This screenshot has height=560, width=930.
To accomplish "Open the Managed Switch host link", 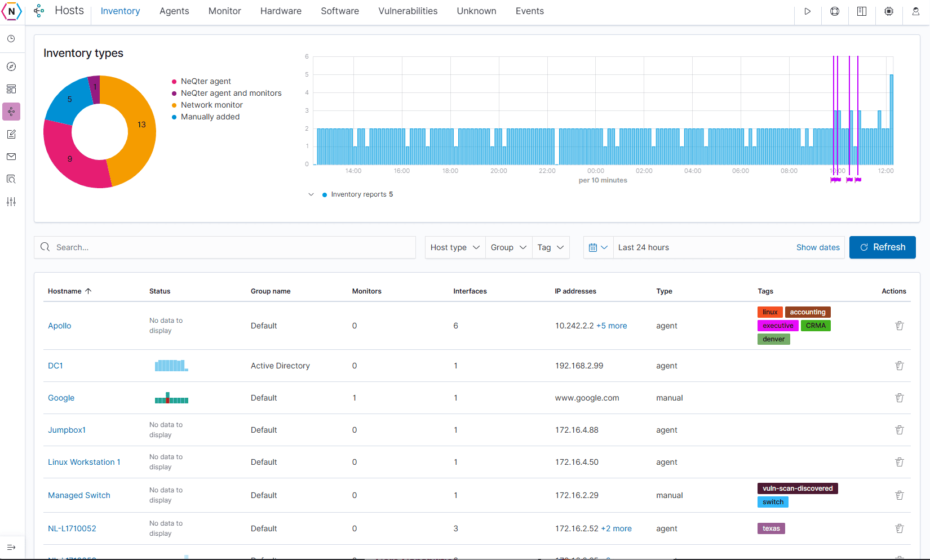I will 79,495.
